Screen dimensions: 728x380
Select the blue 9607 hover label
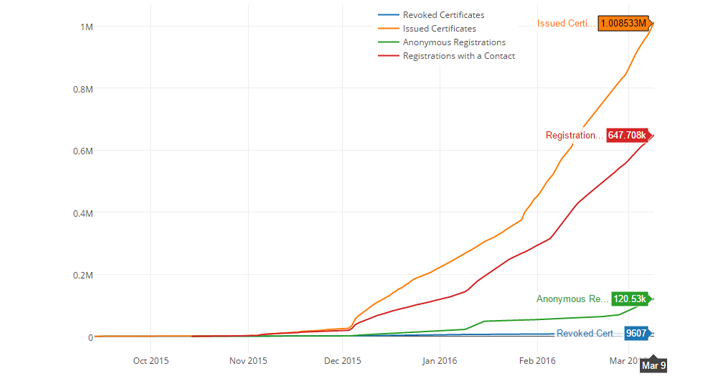637,333
